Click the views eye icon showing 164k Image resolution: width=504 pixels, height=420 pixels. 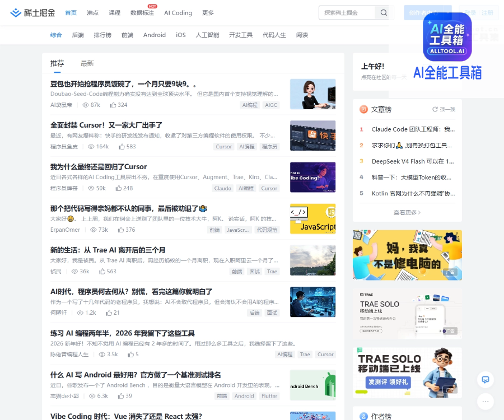(x=91, y=147)
